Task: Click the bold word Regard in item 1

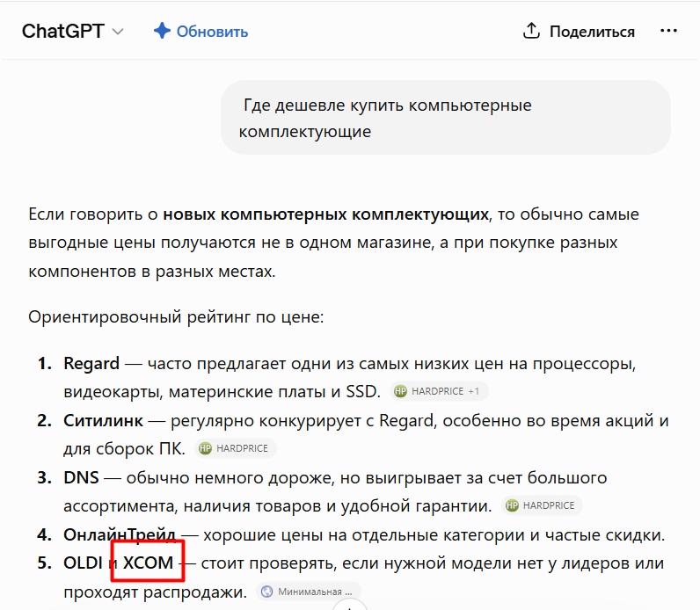Action: point(91,364)
